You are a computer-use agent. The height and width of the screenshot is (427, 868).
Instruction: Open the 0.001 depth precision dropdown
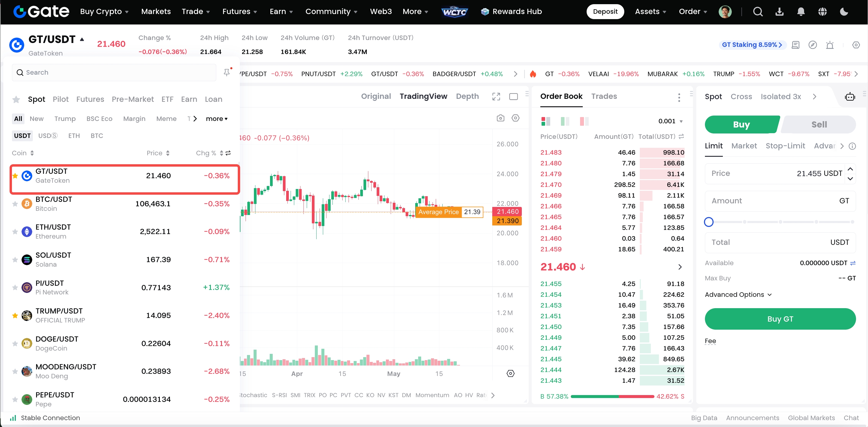coord(671,121)
